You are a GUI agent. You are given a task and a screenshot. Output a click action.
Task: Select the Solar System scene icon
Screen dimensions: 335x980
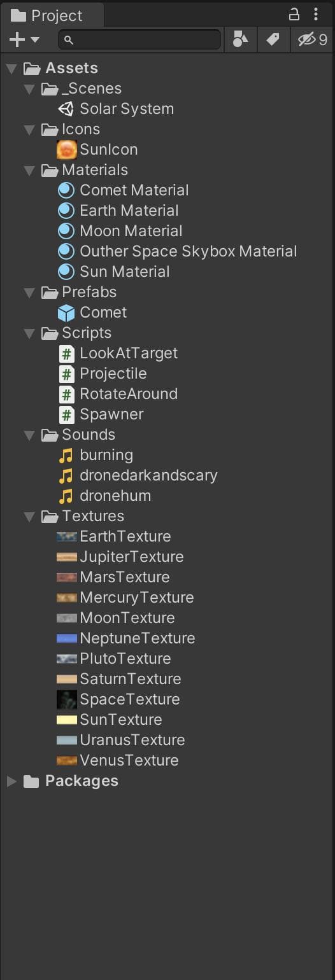(x=66, y=109)
